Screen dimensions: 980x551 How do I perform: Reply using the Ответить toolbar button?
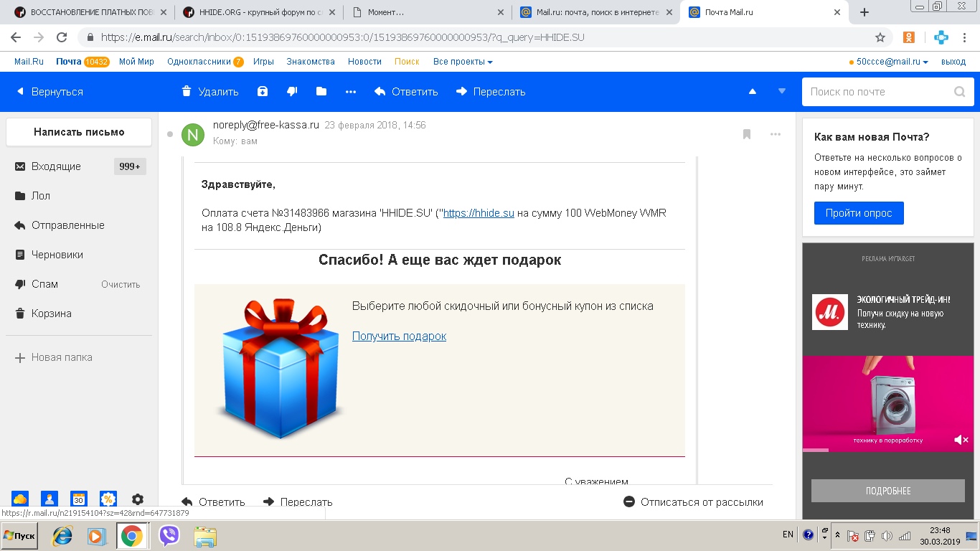[406, 91]
